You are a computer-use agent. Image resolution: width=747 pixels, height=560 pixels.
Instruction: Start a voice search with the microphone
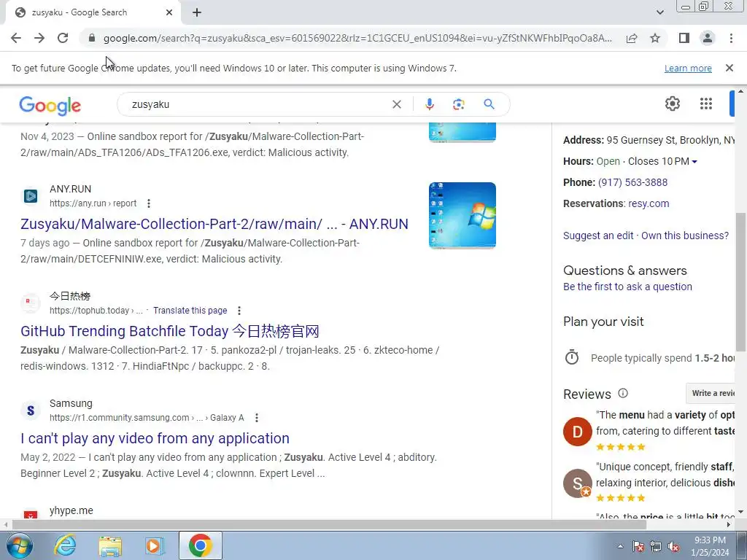pos(429,104)
